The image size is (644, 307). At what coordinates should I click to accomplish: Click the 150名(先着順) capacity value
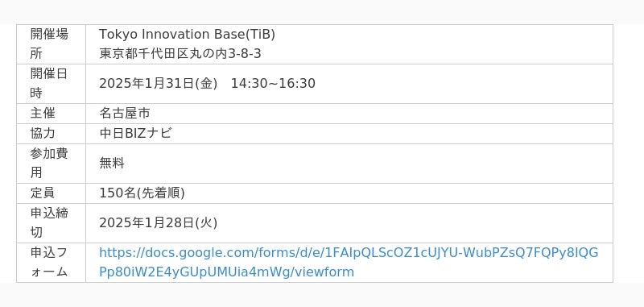coord(142,193)
